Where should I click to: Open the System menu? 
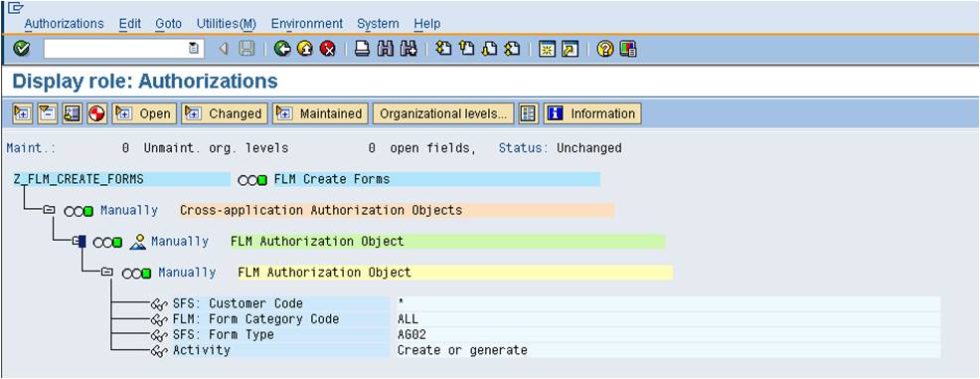tap(378, 24)
